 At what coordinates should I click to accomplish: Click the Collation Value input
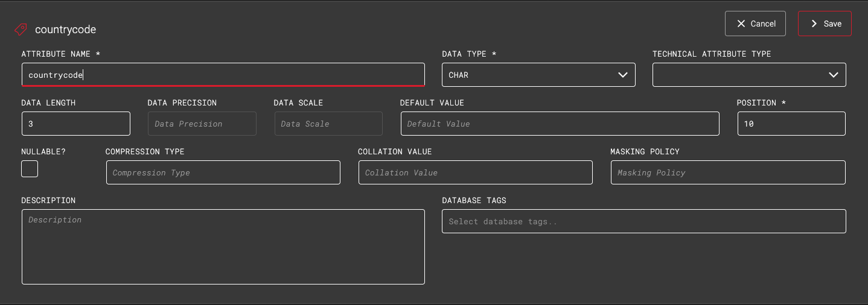475,172
